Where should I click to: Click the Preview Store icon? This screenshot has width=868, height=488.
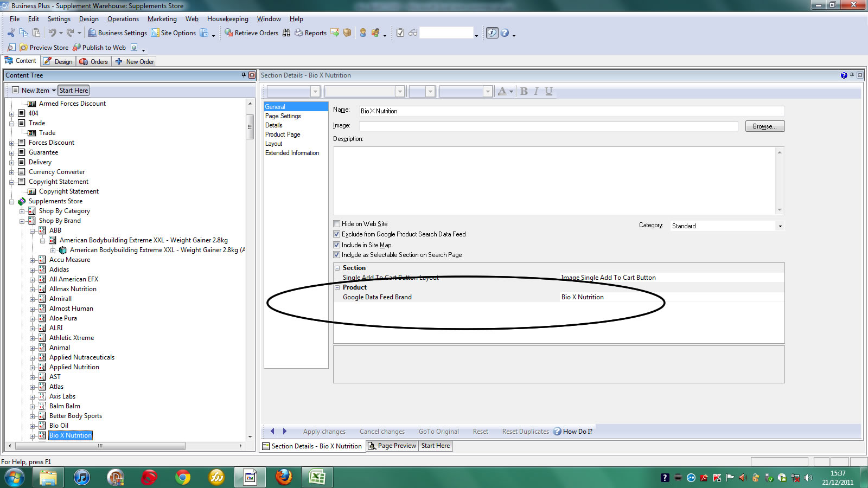pyautogui.click(x=24, y=48)
